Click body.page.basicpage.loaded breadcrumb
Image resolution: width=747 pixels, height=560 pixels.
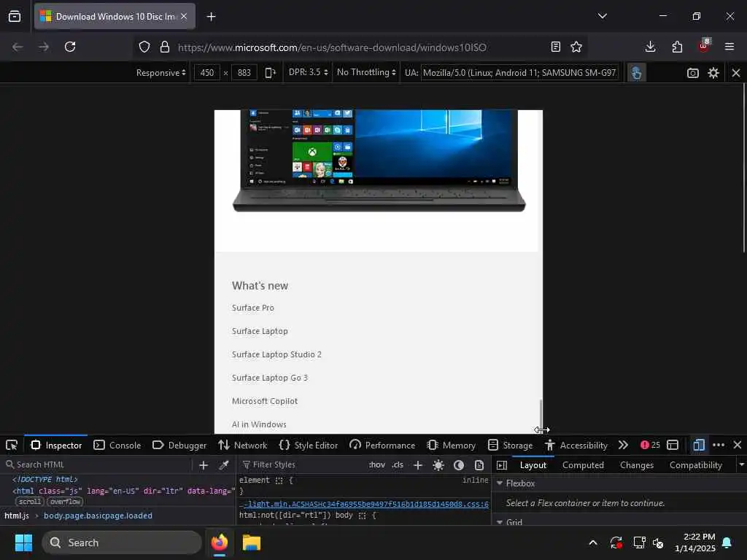pyautogui.click(x=98, y=516)
